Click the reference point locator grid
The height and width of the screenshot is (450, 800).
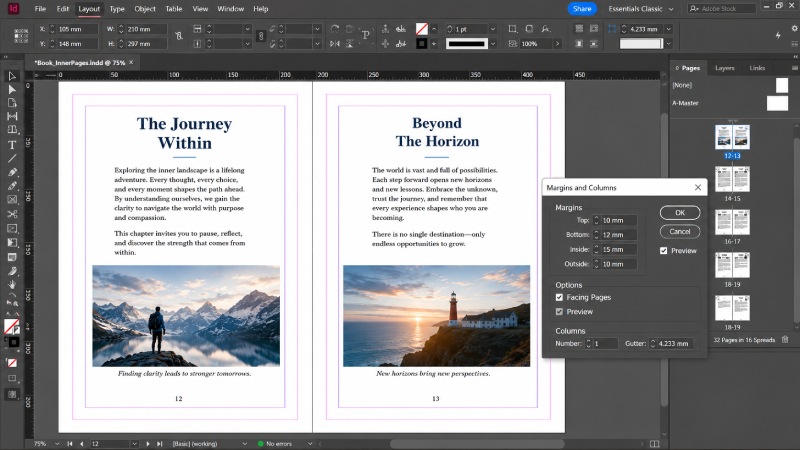click(x=21, y=36)
